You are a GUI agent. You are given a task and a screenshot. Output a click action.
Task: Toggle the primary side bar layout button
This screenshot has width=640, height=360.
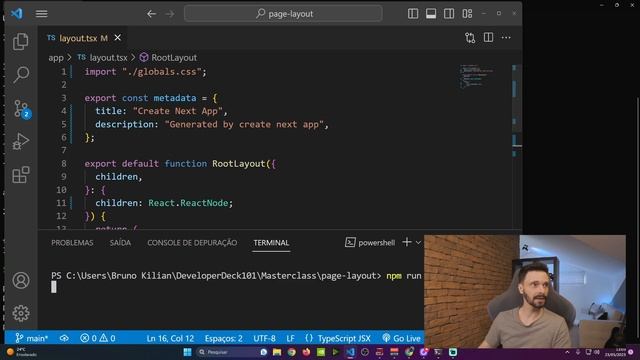coord(413,13)
